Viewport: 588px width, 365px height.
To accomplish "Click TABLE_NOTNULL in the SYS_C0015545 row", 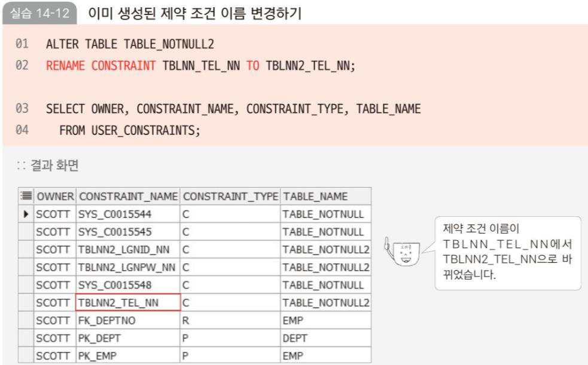I will tap(325, 232).
